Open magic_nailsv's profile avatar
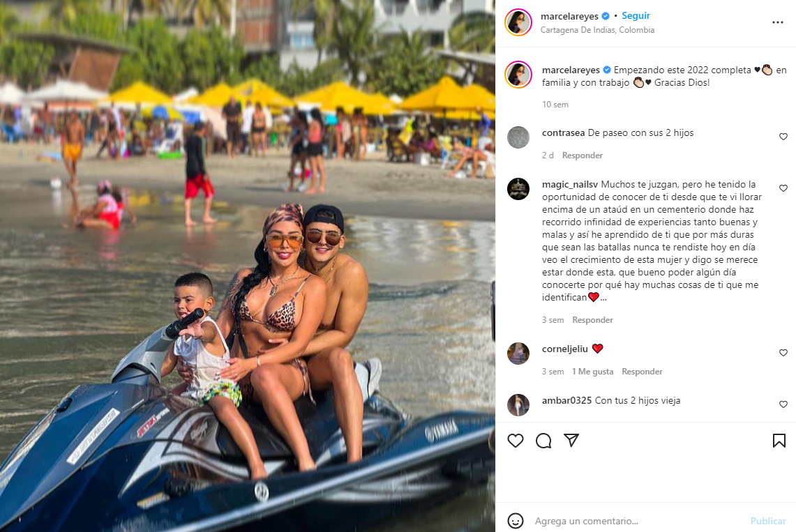The height and width of the screenshot is (532, 796). pos(518,189)
